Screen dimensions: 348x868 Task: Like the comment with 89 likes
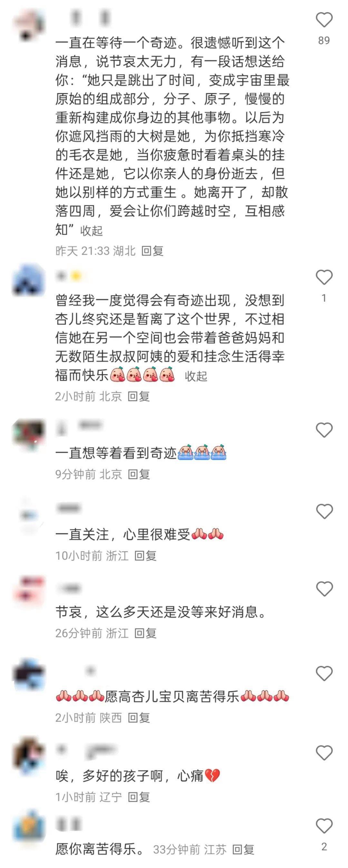coord(324,20)
